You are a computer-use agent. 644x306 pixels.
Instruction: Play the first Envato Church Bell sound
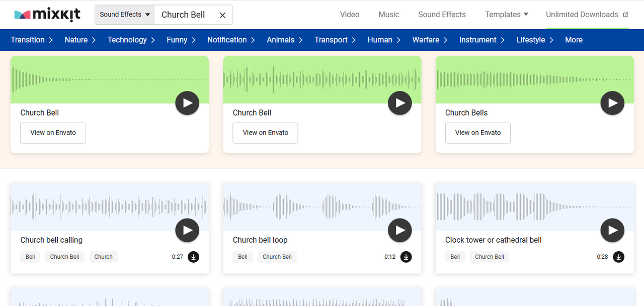coord(187,103)
